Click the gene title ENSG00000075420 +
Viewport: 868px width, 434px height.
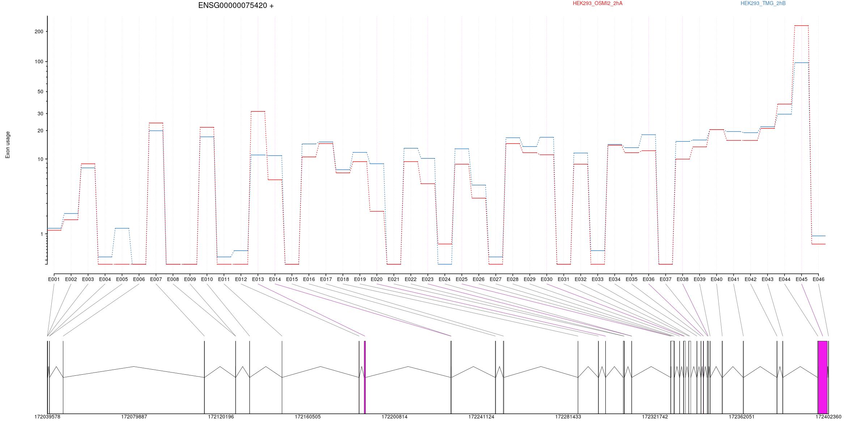click(x=236, y=5)
